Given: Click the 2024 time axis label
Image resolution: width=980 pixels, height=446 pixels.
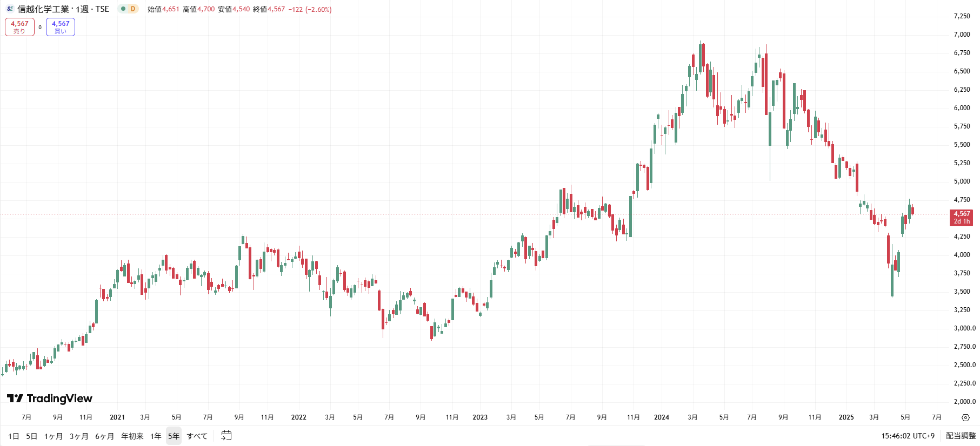Looking at the screenshot, I should (662, 417).
